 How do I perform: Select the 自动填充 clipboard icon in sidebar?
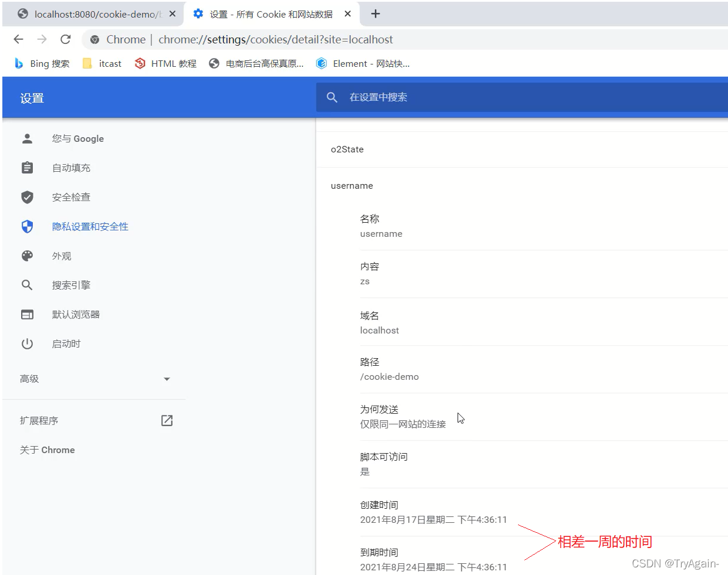(x=27, y=168)
